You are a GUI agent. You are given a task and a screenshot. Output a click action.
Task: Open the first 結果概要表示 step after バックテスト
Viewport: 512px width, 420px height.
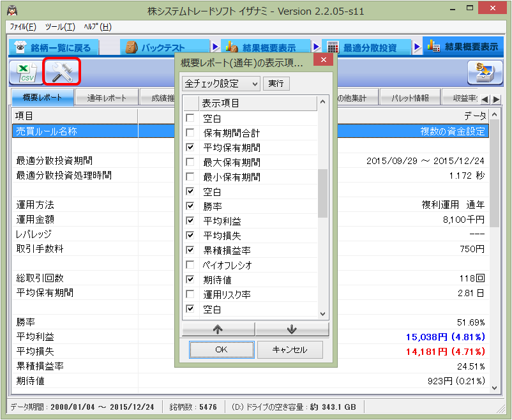266,48
